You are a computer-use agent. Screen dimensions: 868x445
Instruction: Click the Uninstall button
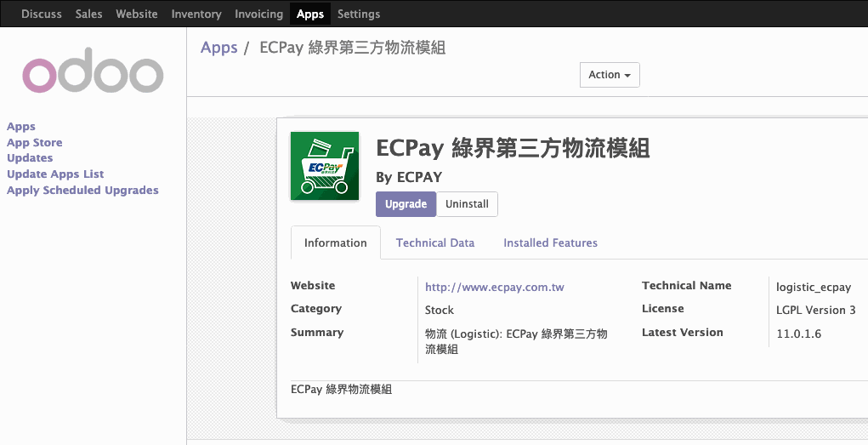[x=467, y=204]
